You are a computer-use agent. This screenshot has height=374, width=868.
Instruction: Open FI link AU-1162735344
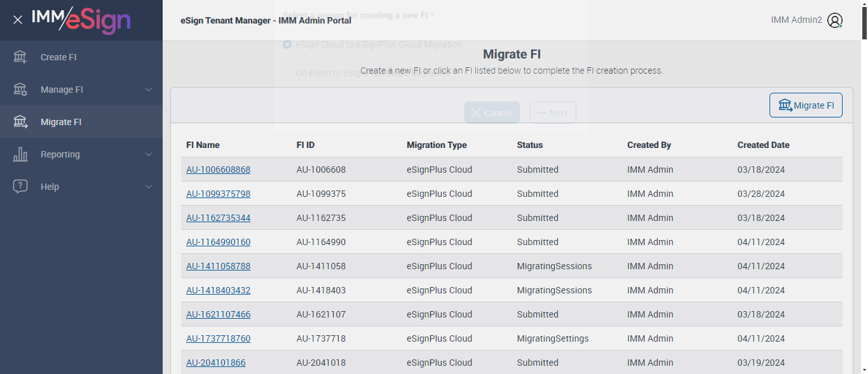pos(218,218)
